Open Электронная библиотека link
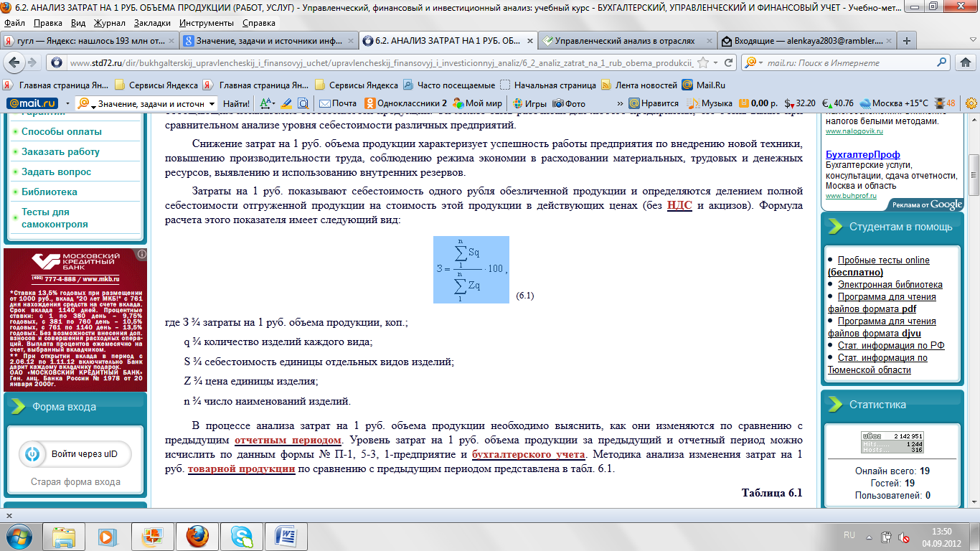 coord(890,284)
